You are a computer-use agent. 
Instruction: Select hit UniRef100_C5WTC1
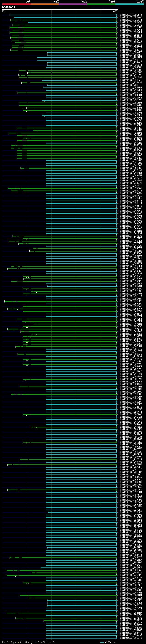pyautogui.click(x=131, y=259)
